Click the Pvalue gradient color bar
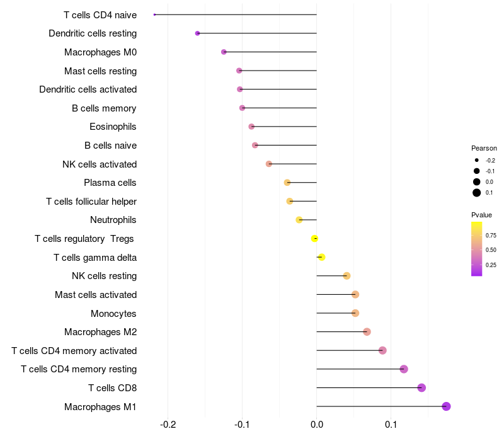Image resolution: width=504 pixels, height=441 pixels. pos(477,249)
